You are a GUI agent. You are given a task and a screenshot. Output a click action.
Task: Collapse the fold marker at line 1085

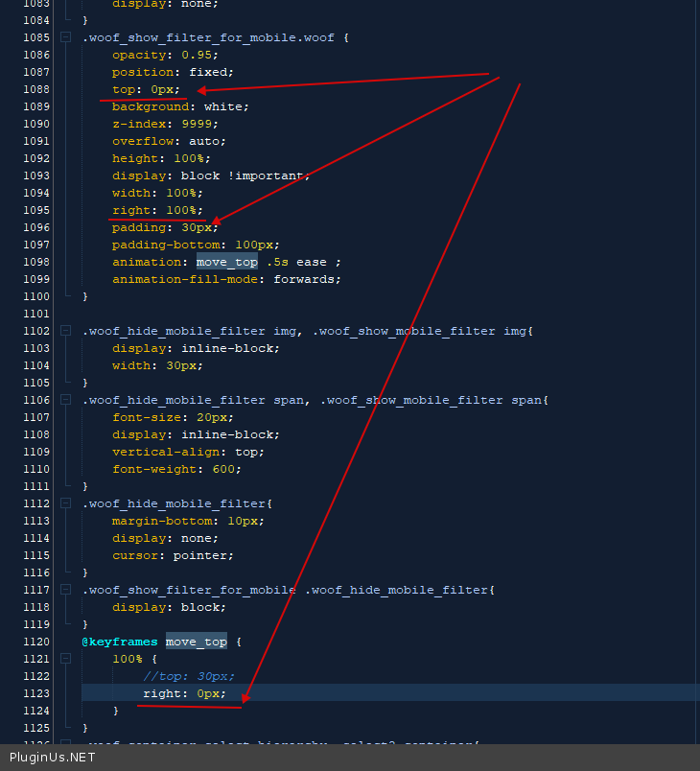(65, 37)
